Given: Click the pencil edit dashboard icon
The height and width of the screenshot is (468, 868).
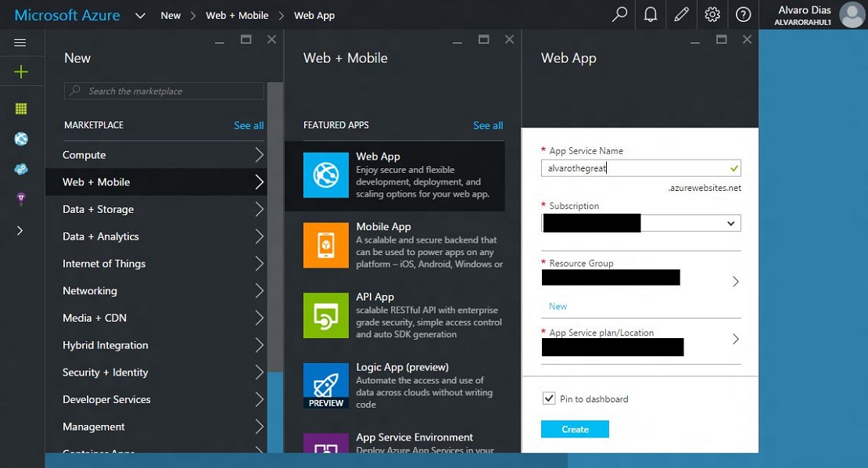Looking at the screenshot, I should pyautogui.click(x=681, y=14).
